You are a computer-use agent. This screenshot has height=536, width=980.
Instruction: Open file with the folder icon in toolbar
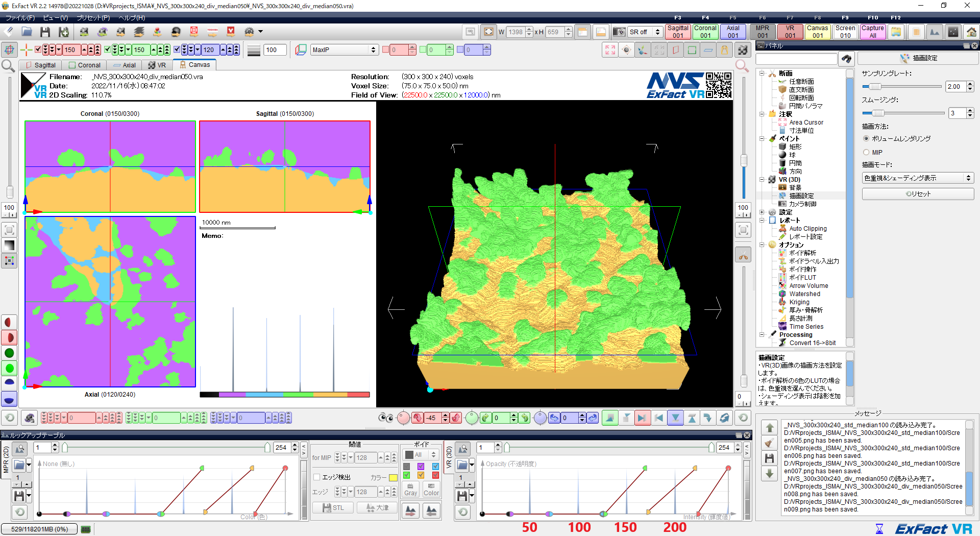[27, 32]
